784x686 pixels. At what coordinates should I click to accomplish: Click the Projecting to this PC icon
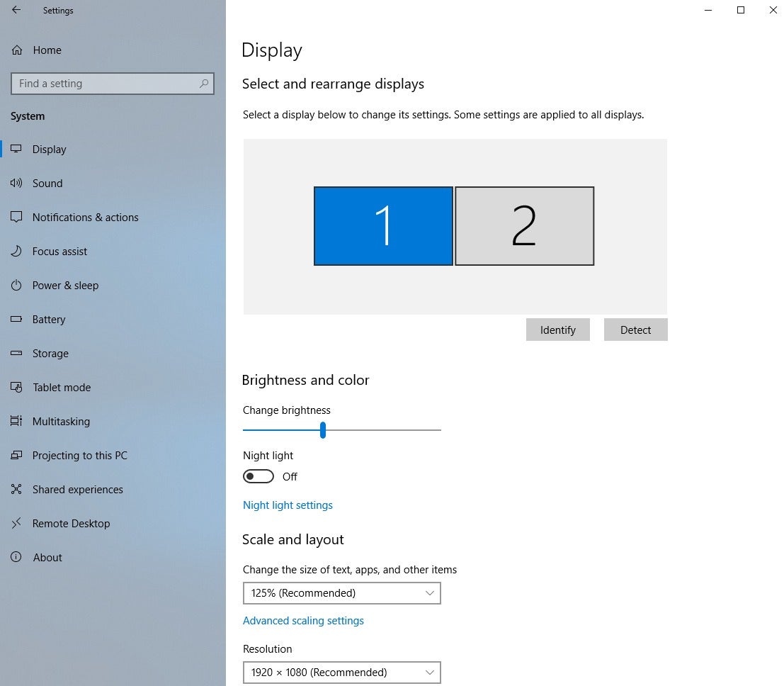pyautogui.click(x=16, y=456)
